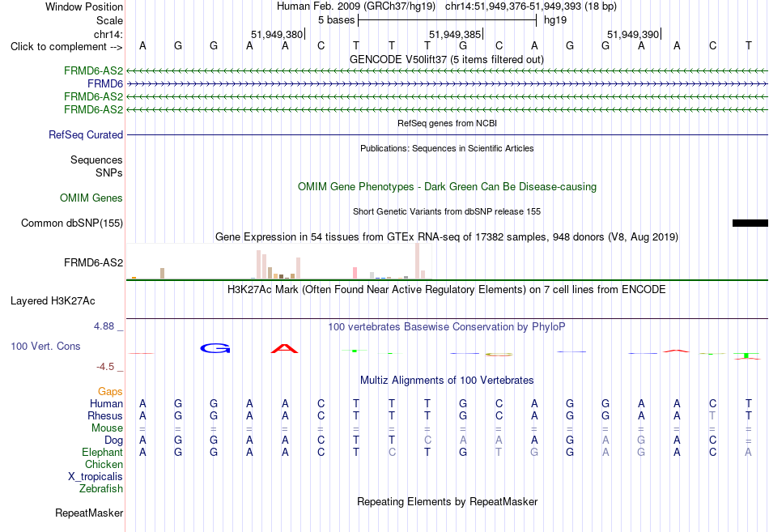
Task: Click the blue G conservation logo letter
Action: [215, 348]
